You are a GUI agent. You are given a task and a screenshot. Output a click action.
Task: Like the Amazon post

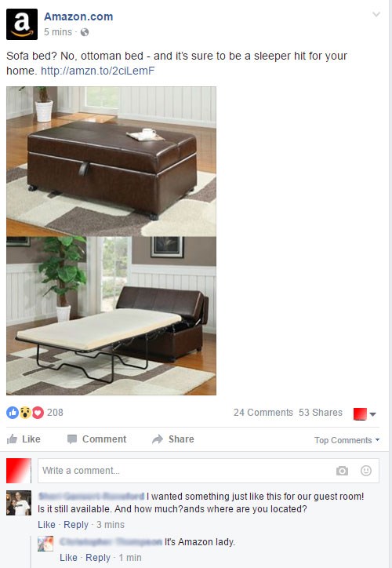pyautogui.click(x=24, y=439)
